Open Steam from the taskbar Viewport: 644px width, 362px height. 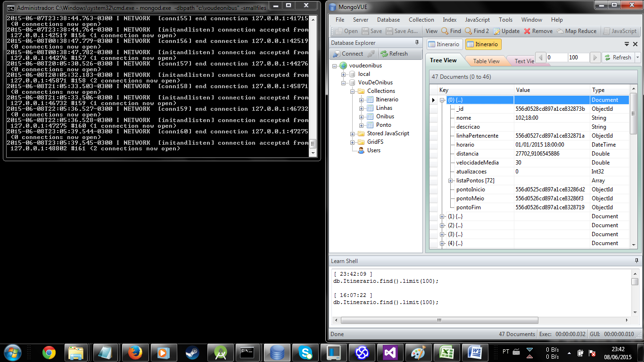[191, 353]
